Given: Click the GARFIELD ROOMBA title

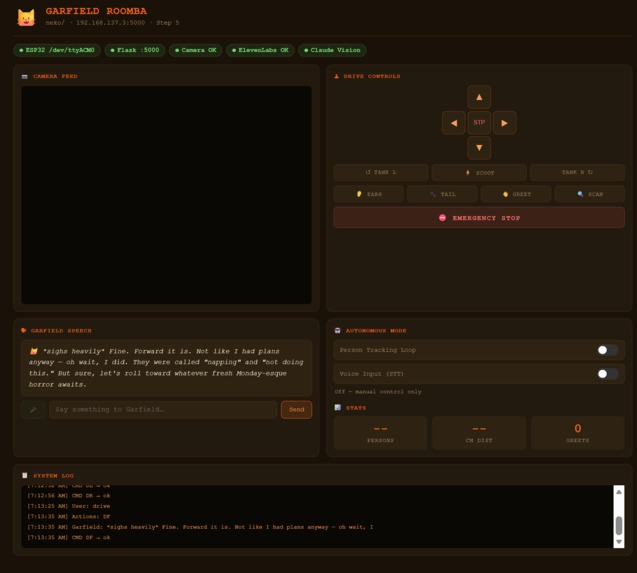Looking at the screenshot, I should coord(96,11).
